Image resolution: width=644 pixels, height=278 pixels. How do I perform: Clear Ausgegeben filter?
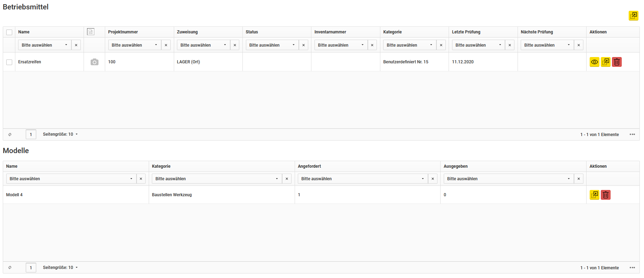(x=579, y=179)
